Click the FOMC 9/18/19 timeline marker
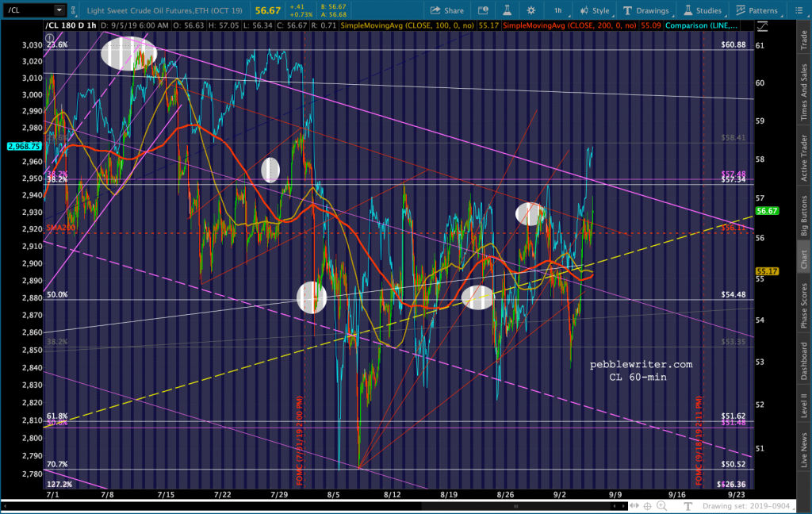Viewport: 812px width, 514px height. 699,441
